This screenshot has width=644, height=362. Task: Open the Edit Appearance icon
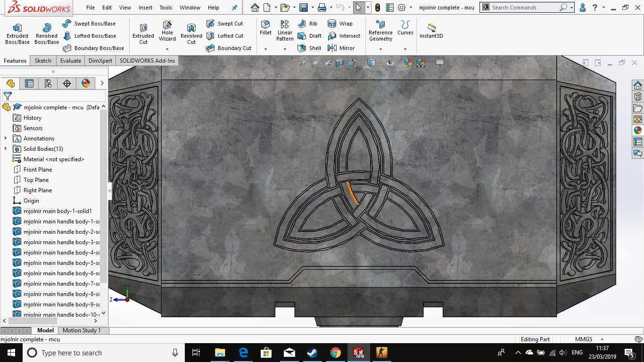(x=408, y=63)
